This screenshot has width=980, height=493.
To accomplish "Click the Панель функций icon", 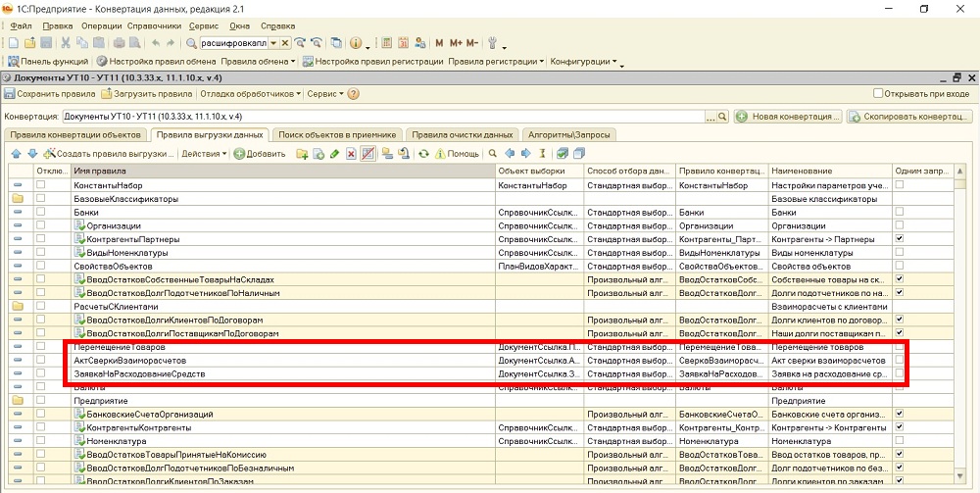I will point(14,61).
